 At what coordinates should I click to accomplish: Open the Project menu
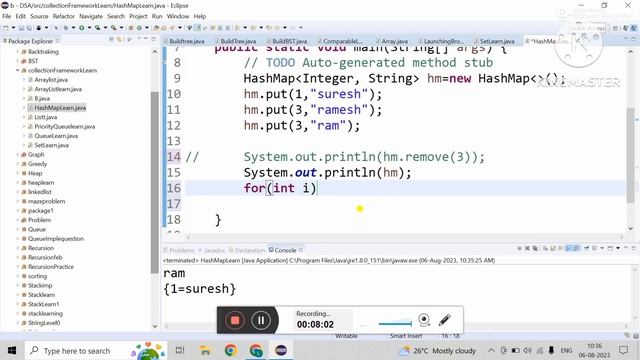pyautogui.click(x=138, y=16)
